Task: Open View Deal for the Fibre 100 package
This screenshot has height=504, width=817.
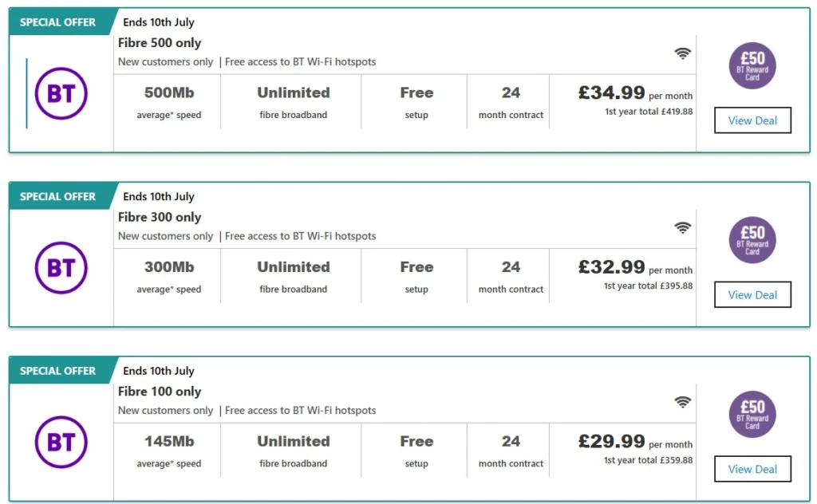Action: [752, 469]
